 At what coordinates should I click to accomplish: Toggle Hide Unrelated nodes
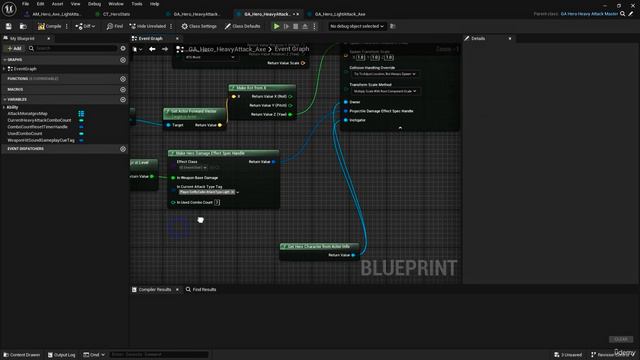[x=148, y=26]
